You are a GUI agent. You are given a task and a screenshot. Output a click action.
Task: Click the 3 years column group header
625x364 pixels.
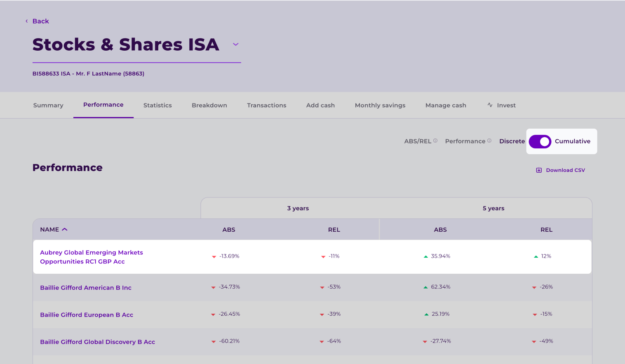click(298, 209)
